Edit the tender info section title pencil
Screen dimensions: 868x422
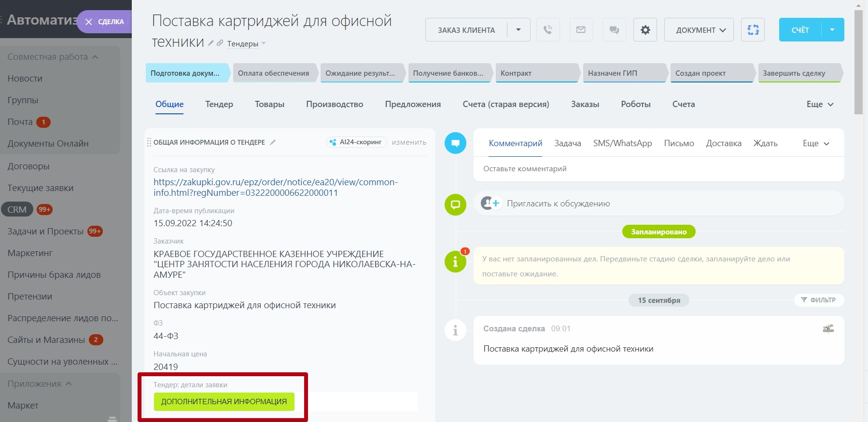pos(273,142)
